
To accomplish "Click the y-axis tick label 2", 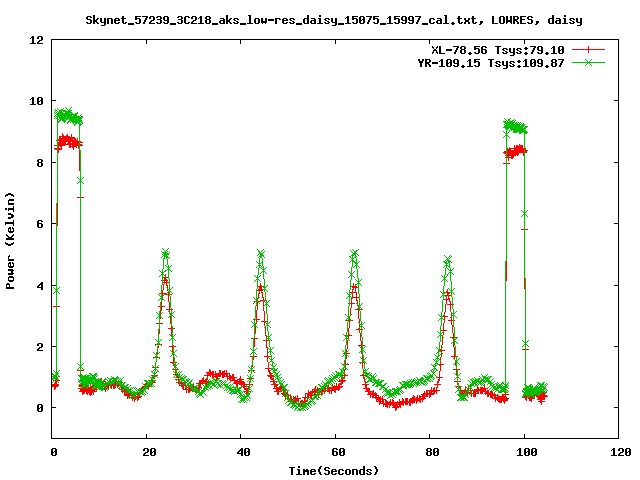I will (40, 347).
